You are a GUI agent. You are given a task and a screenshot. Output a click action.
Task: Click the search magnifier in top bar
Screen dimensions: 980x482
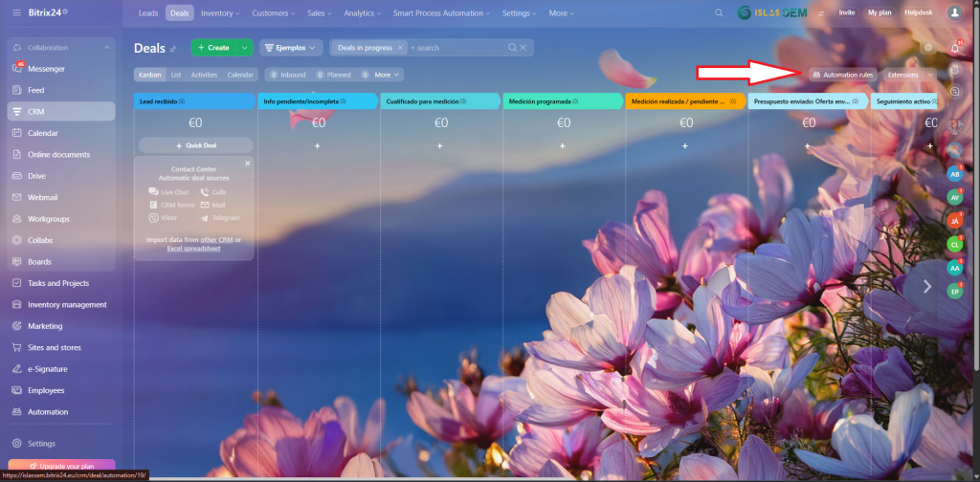(720, 13)
